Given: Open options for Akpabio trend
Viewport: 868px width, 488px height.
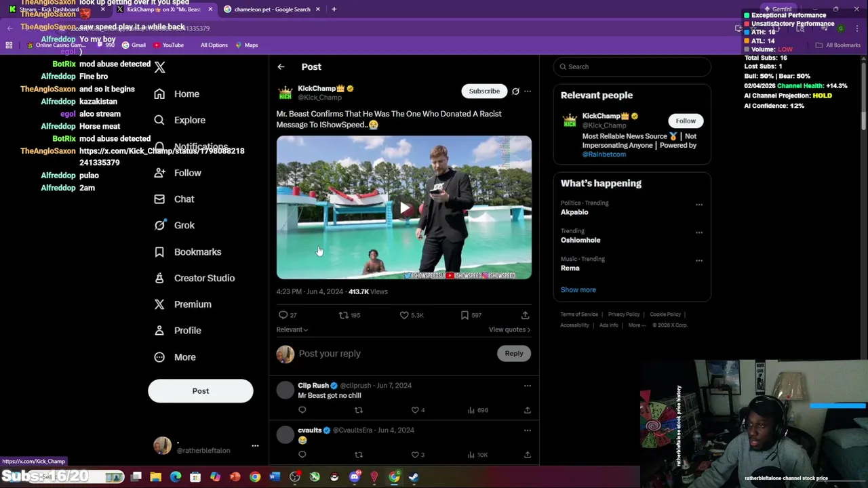Looking at the screenshot, I should 699,205.
